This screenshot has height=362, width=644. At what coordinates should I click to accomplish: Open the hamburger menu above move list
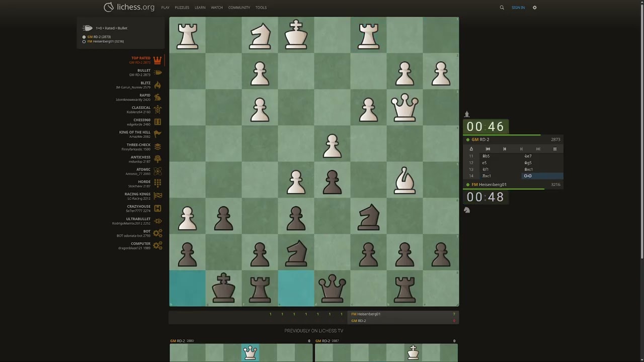coord(554,149)
